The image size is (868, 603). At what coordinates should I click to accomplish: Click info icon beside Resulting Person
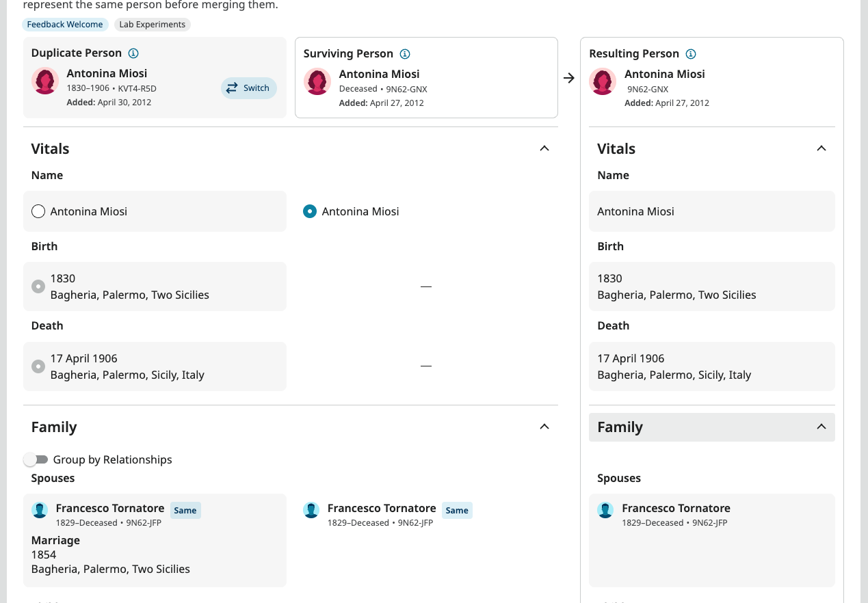[691, 54]
